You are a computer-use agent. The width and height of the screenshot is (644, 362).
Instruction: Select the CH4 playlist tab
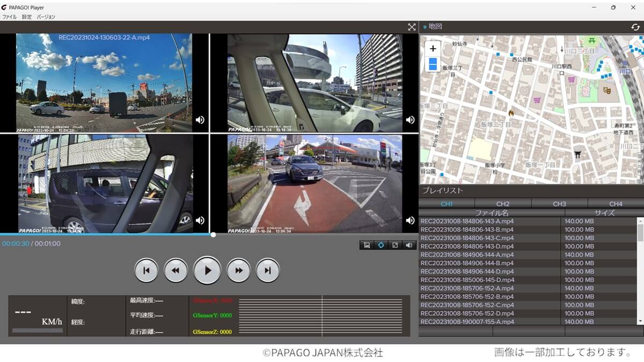616,204
